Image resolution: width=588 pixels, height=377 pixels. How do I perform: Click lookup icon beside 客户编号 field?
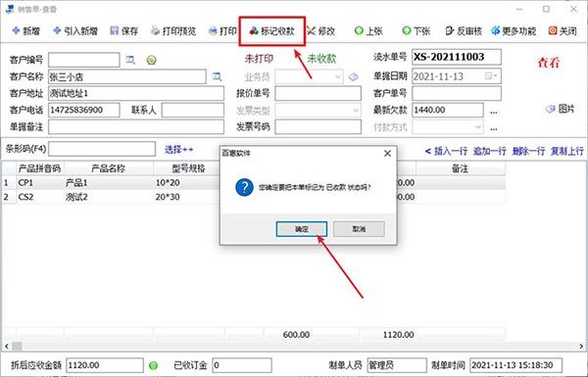point(130,60)
